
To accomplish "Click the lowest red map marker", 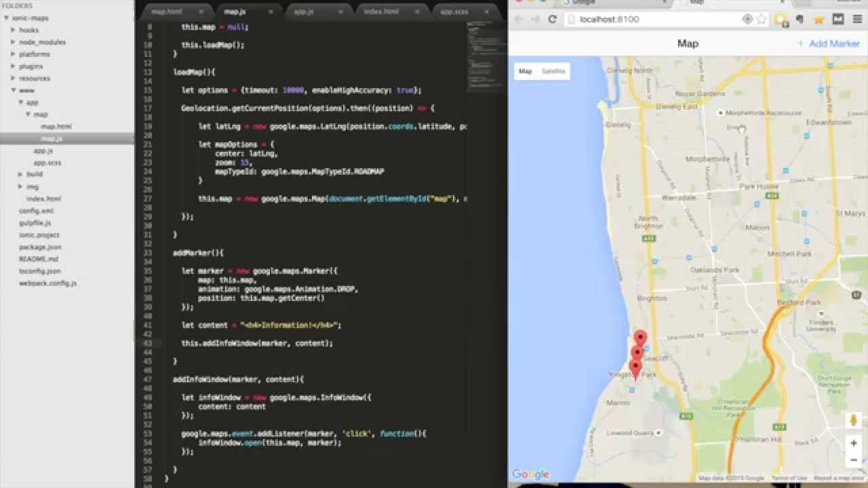I will (635, 368).
